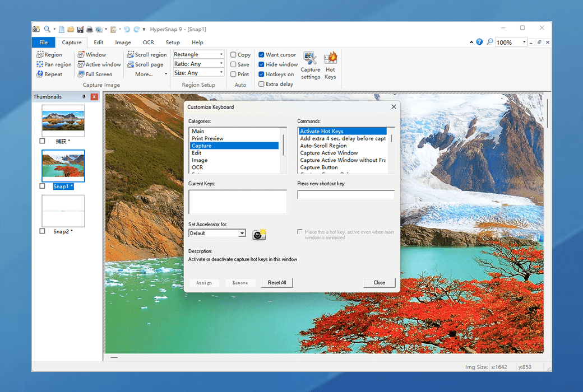Capture the Full Screen
Viewport: 583px width, 392px height.
(95, 74)
